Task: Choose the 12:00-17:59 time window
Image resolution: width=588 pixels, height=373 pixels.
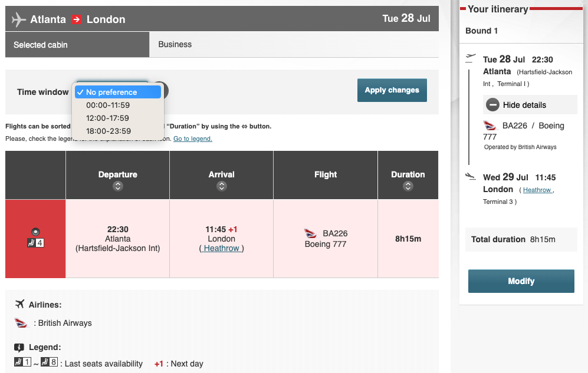Action: pyautogui.click(x=109, y=118)
